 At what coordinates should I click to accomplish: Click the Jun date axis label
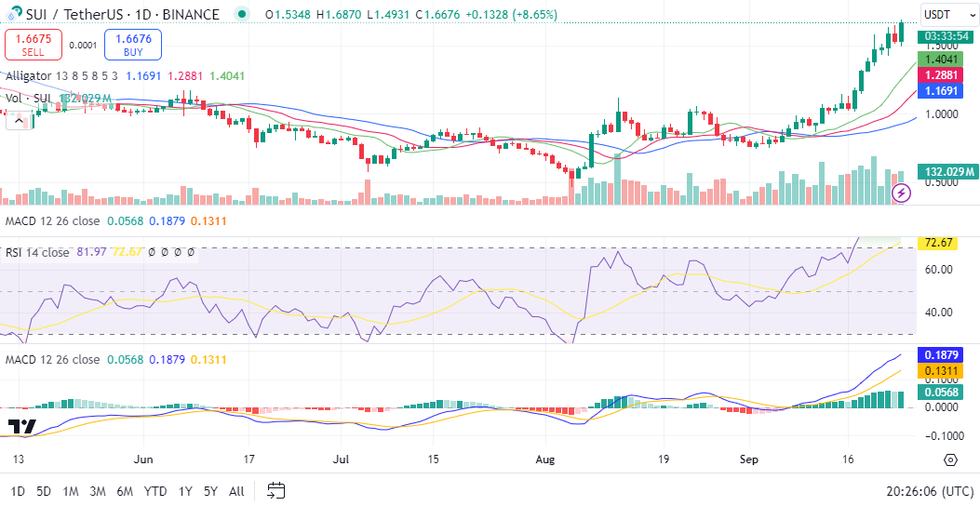[143, 459]
